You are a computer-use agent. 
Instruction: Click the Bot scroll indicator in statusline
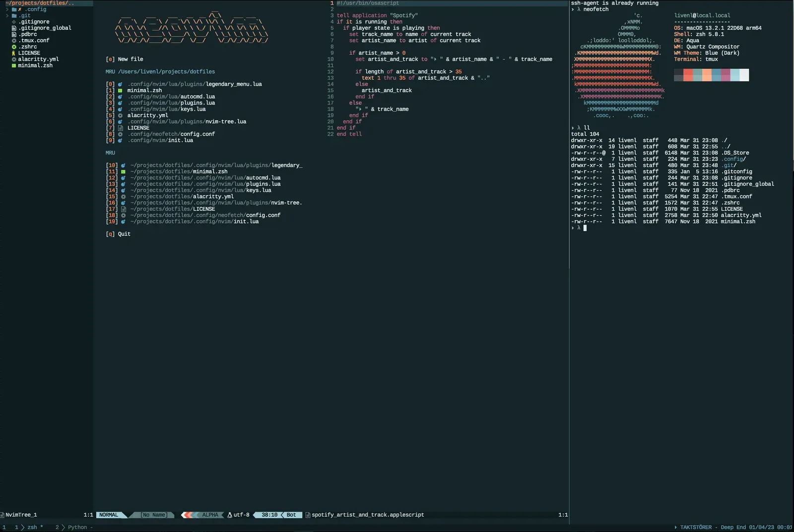tap(291, 515)
